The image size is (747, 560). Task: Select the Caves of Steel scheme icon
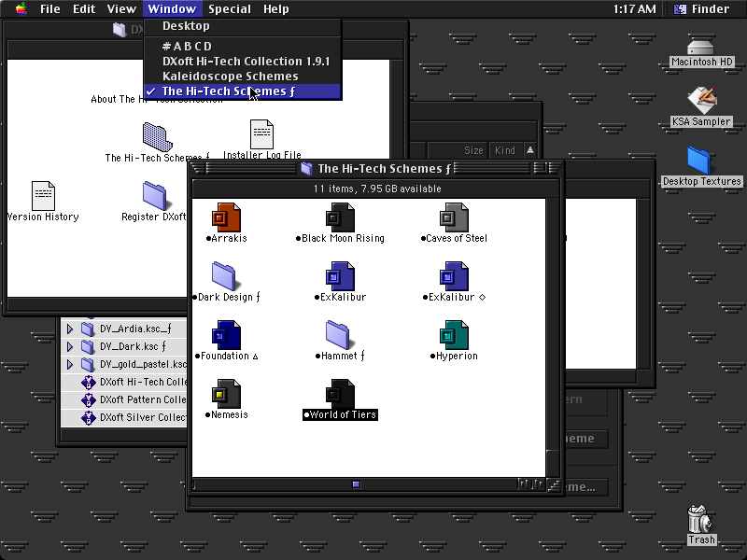[x=454, y=217]
